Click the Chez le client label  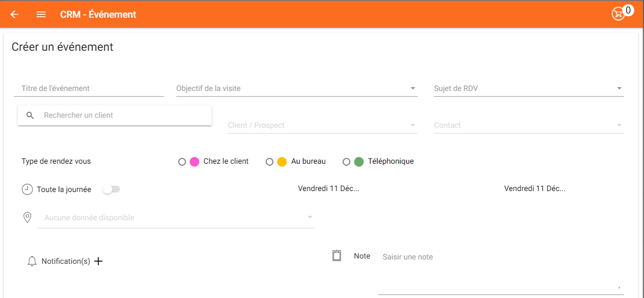pos(226,161)
